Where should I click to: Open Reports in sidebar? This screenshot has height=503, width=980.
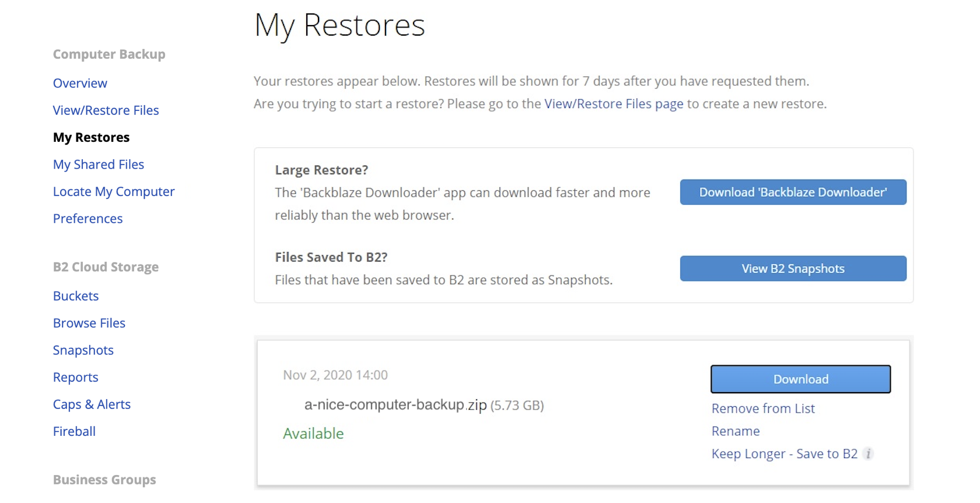[75, 377]
